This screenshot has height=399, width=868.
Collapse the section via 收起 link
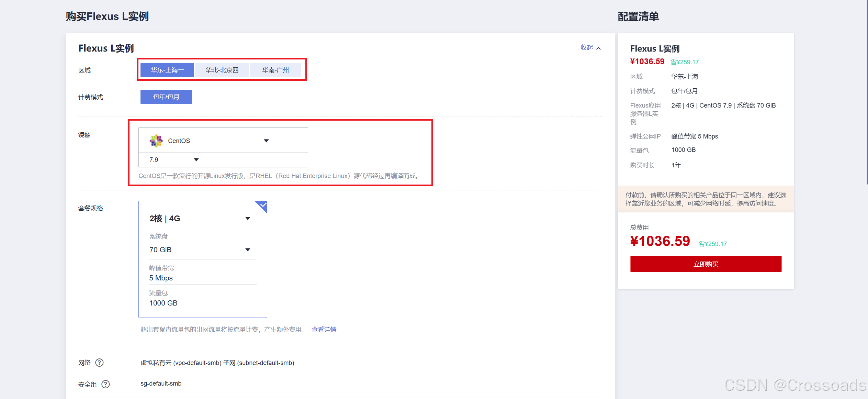tap(587, 48)
